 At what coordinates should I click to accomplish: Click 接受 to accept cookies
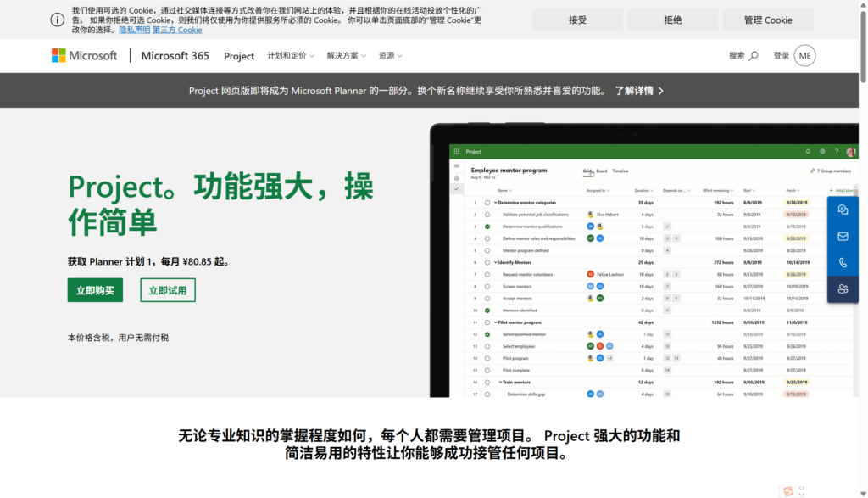point(577,20)
